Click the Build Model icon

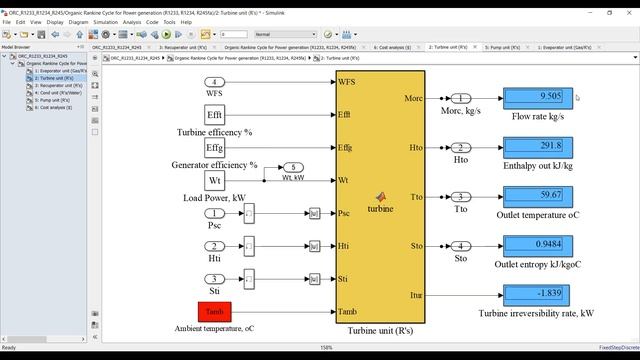(347, 35)
